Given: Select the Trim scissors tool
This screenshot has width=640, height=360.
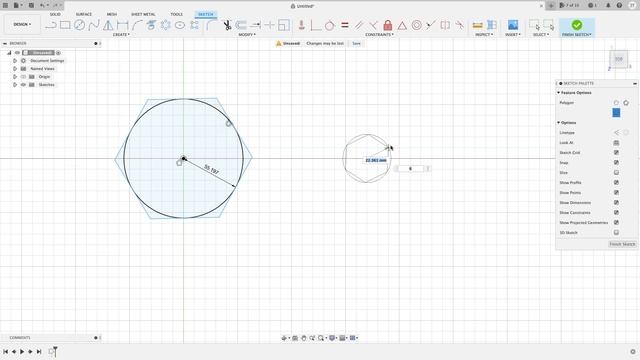Looking at the screenshot, I should [227, 25].
